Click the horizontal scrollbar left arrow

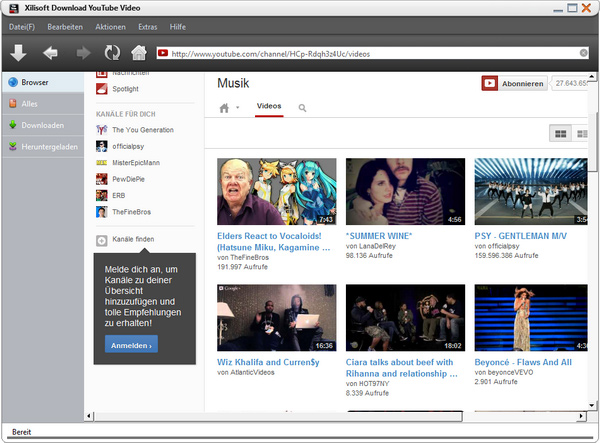pyautogui.click(x=89, y=416)
